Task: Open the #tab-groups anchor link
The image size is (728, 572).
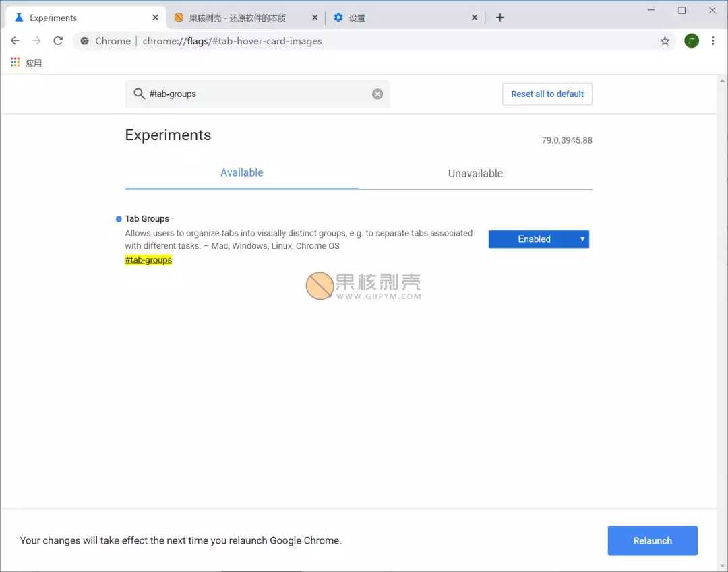Action: (148, 260)
